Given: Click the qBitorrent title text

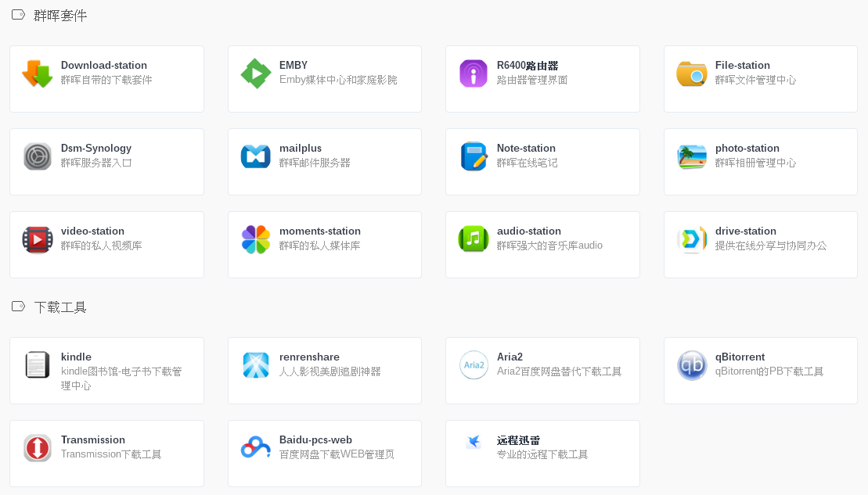Looking at the screenshot, I should (x=740, y=357).
